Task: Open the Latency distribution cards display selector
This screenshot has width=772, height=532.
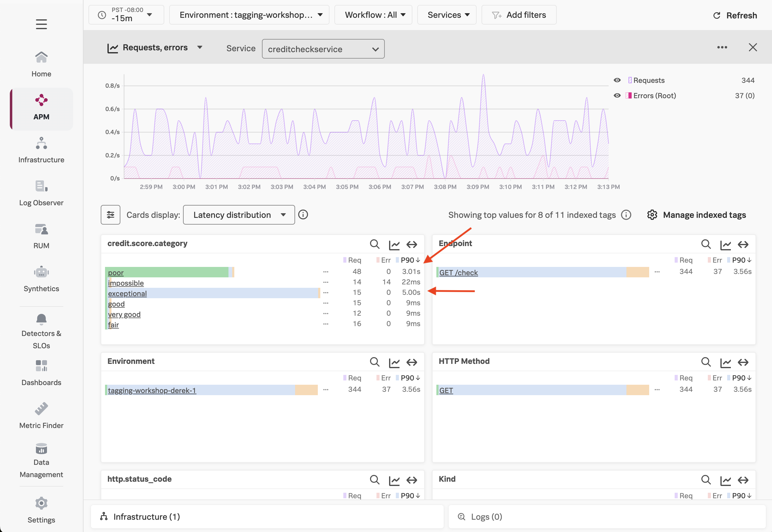Action: (239, 215)
